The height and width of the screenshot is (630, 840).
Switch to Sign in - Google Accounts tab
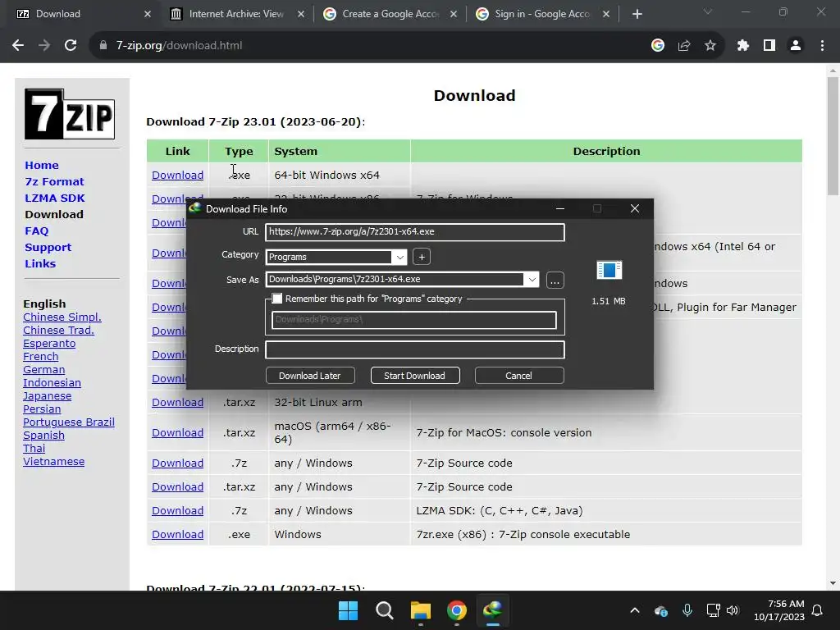(544, 14)
